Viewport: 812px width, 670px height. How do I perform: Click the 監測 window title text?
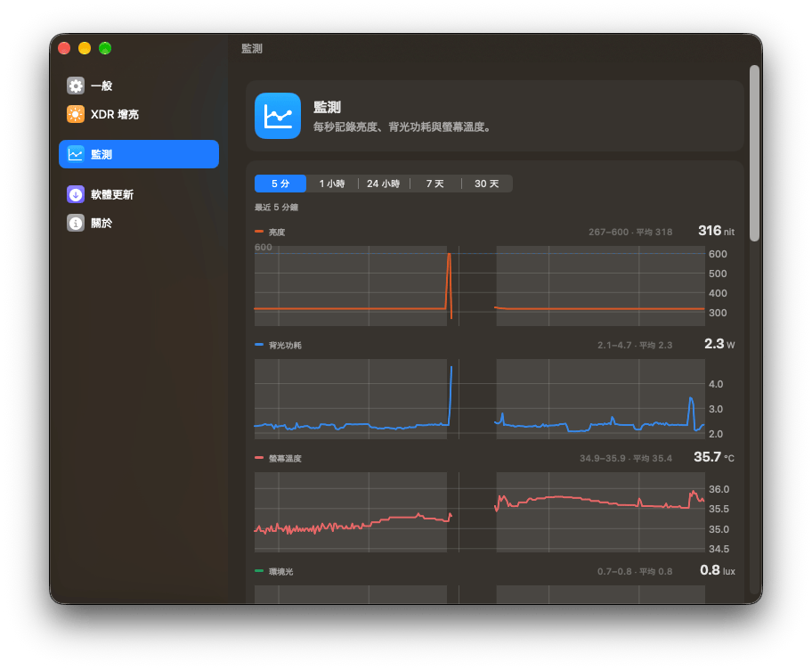(x=252, y=48)
